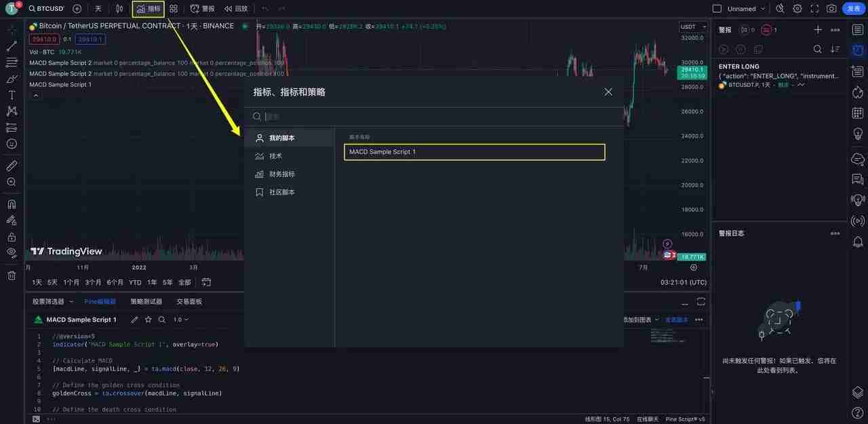Choose MACD Sample Script 1 from script list
The width and height of the screenshot is (868, 424).
pos(473,151)
